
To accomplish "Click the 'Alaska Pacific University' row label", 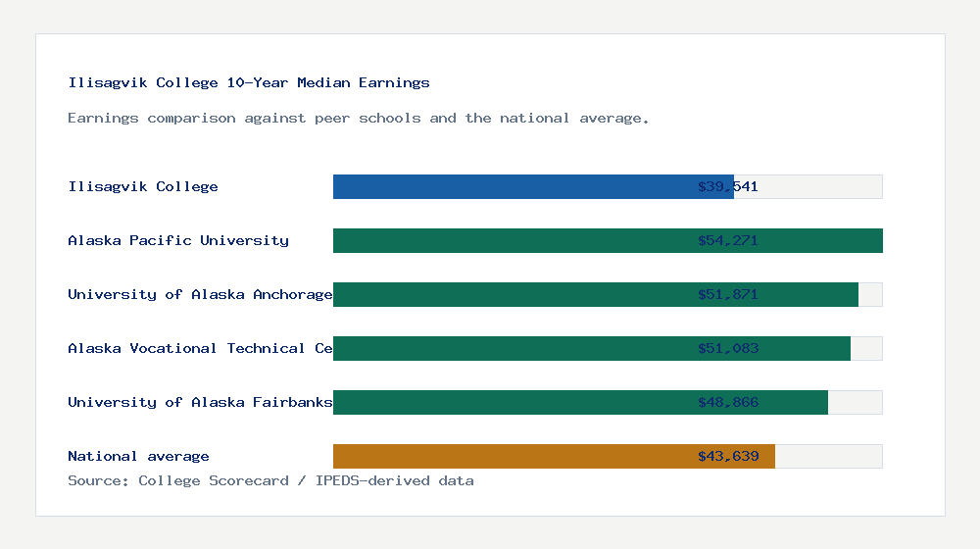I will (178, 241).
